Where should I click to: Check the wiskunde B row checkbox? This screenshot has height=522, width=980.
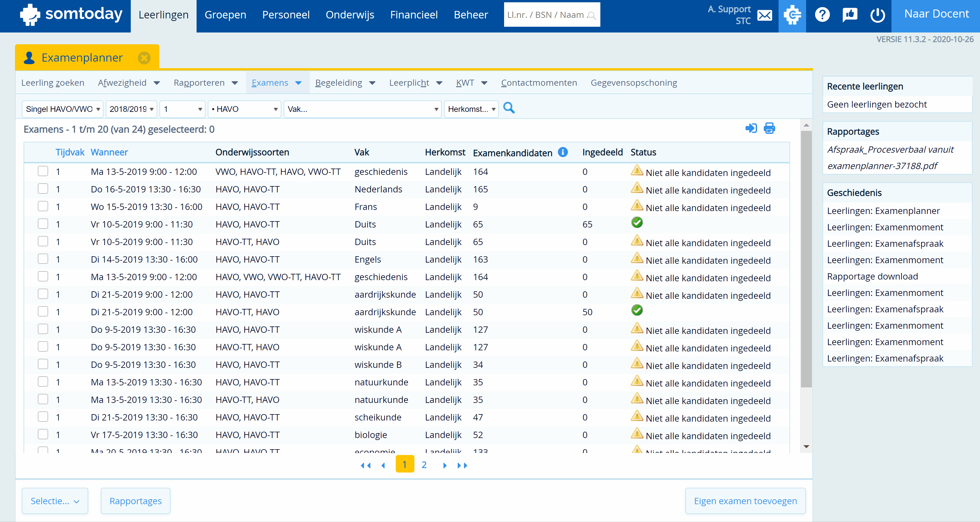pos(43,364)
